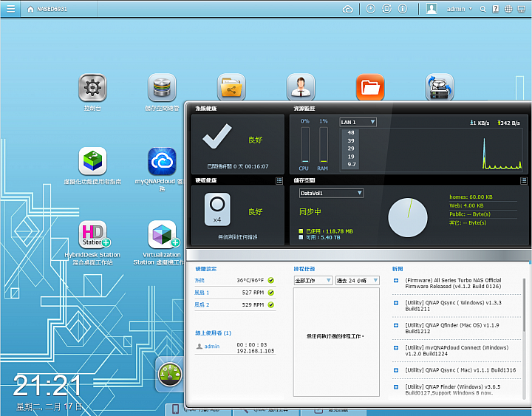Expand the Finder Windows v3.6.5 news
The width and height of the screenshot is (532, 416).
[396, 387]
